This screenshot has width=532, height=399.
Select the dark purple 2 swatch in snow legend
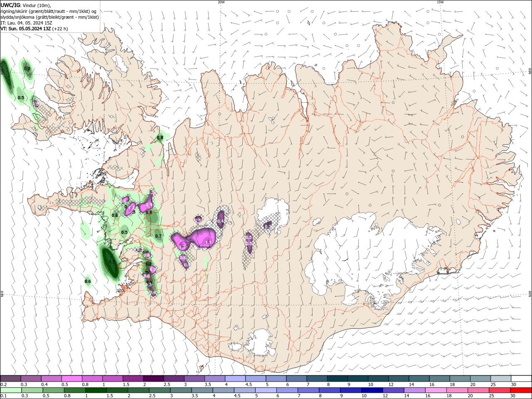tap(153, 379)
